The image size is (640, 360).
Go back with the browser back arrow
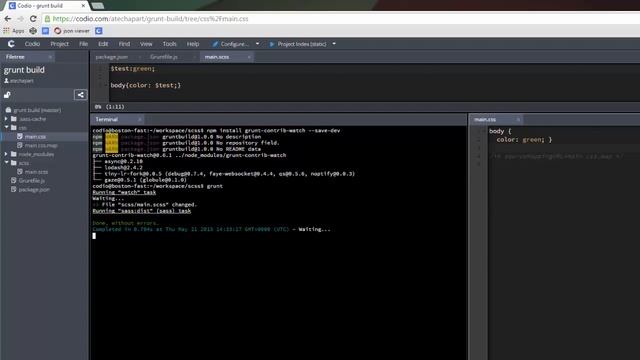point(8,19)
